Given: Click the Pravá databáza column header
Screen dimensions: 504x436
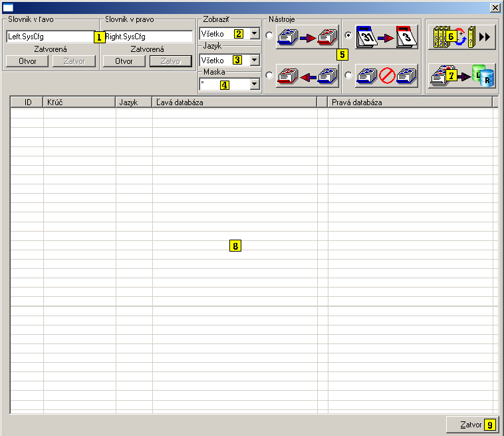Looking at the screenshot, I should (x=410, y=103).
